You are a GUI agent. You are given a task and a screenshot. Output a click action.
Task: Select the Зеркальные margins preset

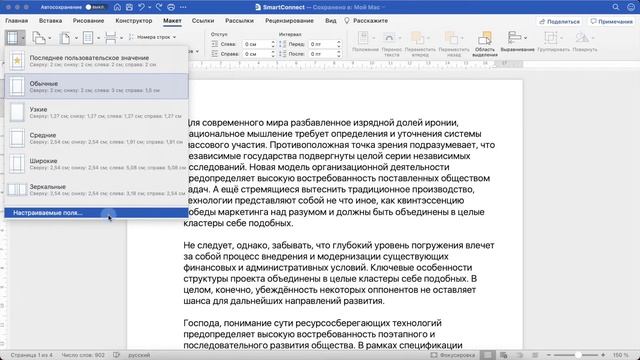point(97,189)
